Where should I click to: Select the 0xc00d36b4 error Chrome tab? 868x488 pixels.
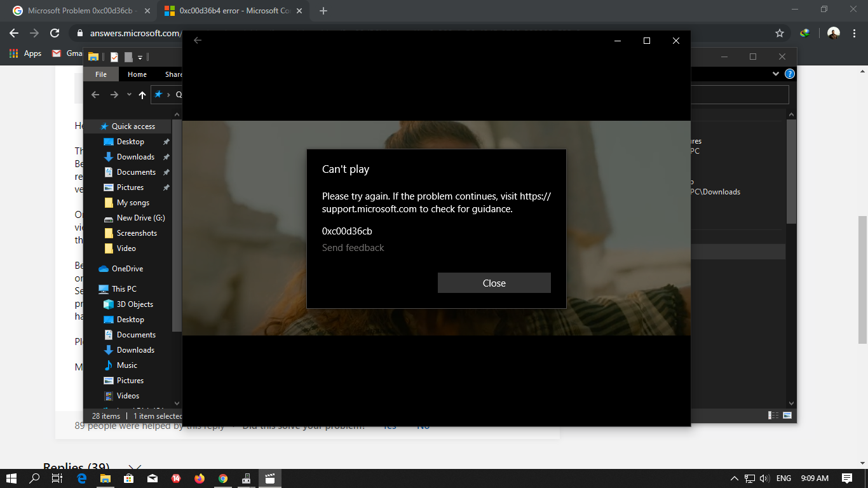pos(233,11)
